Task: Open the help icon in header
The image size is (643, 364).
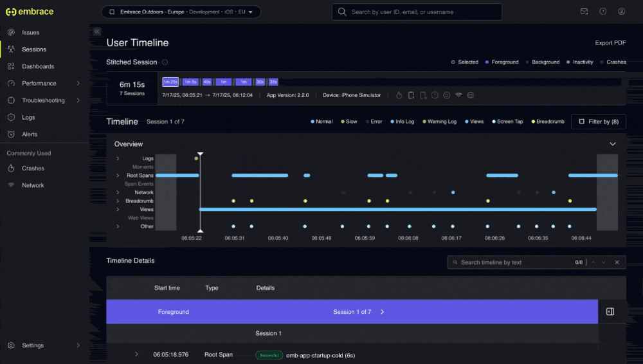Action: point(603,12)
